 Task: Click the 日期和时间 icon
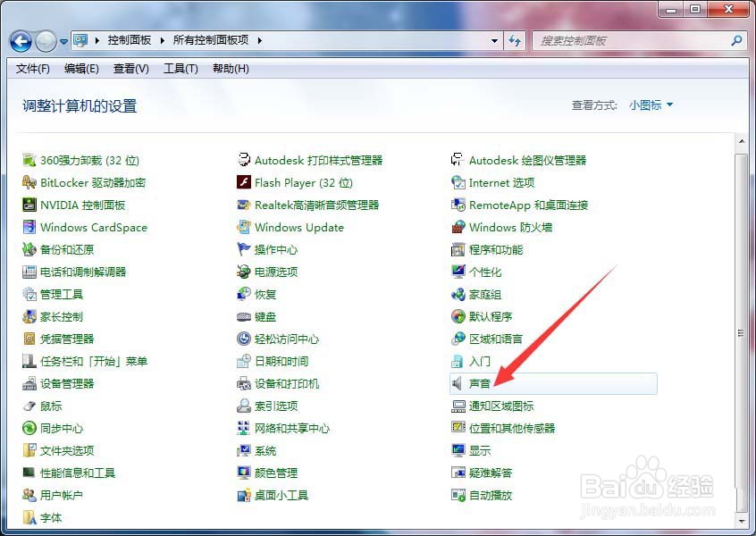pyautogui.click(x=244, y=361)
